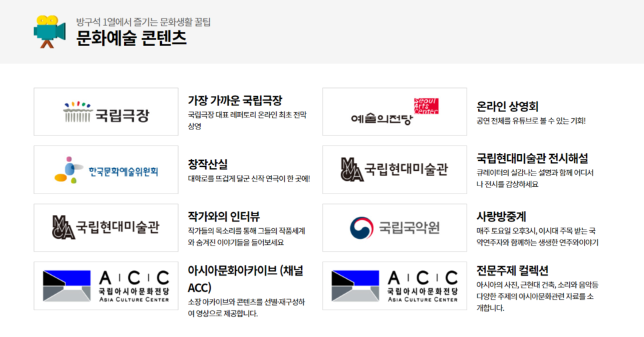644x337 pixels.
Task: Open the 온라인 상영회 title link
Action: [507, 107]
